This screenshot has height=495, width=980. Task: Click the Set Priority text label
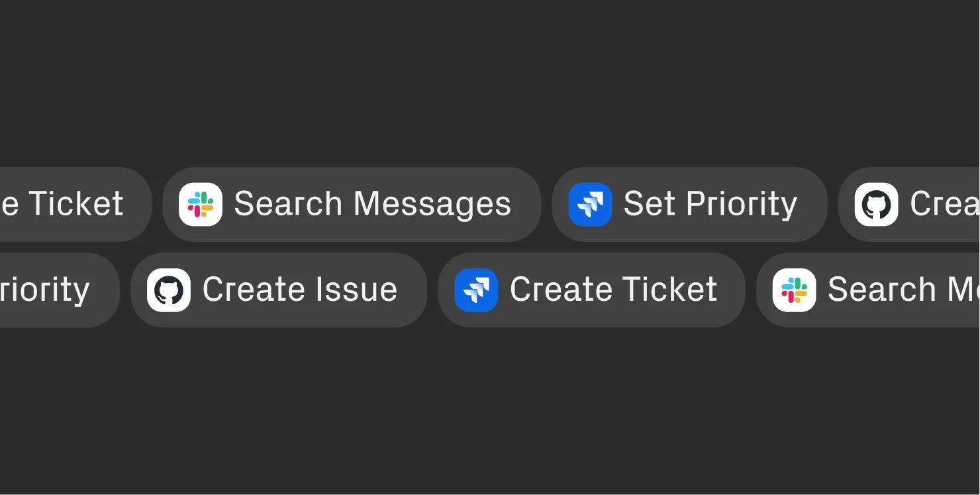(x=710, y=204)
